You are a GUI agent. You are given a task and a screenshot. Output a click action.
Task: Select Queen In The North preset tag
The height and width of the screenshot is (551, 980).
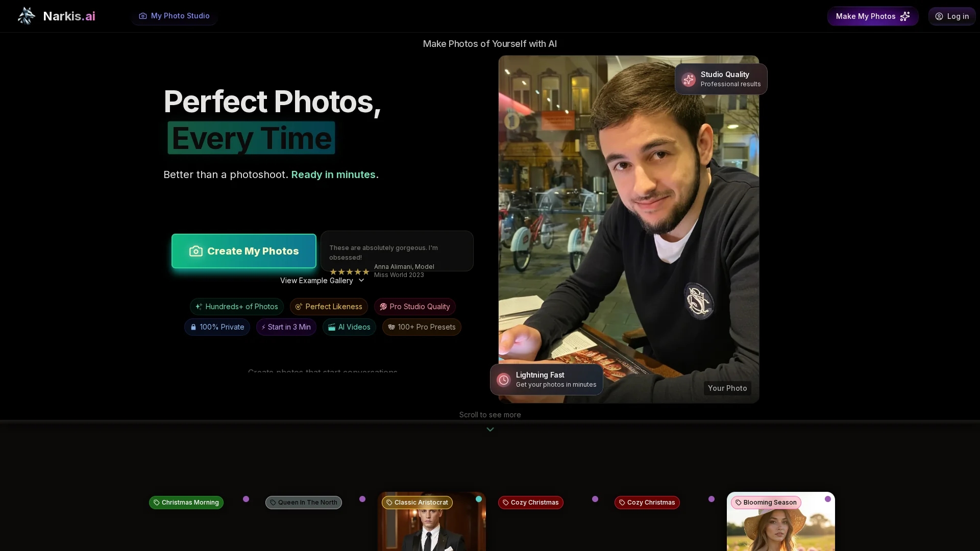coord(304,503)
